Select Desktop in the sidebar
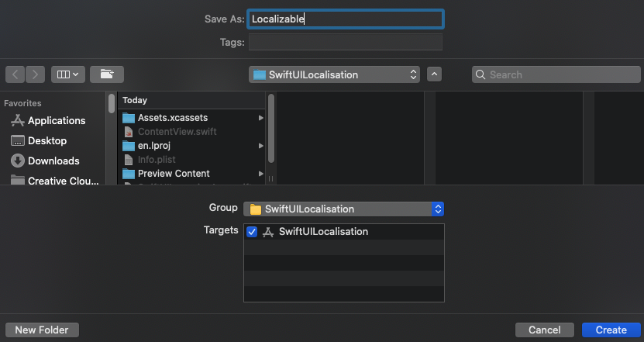Screen dimensions: 644x342 (47, 140)
